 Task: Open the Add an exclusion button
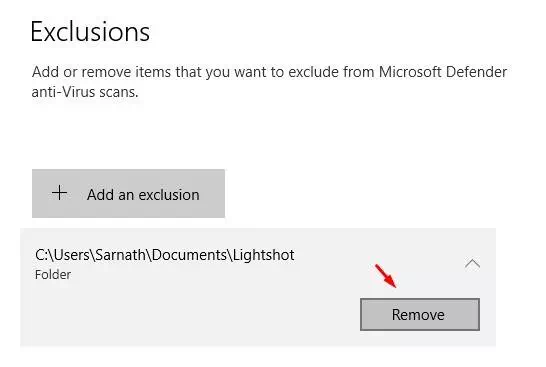coord(128,194)
